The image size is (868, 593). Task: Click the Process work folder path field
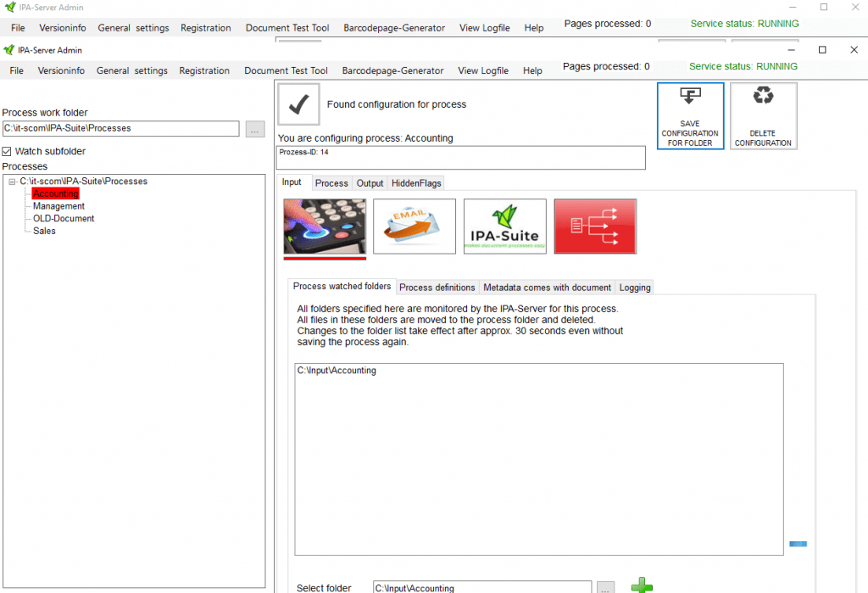coord(120,129)
